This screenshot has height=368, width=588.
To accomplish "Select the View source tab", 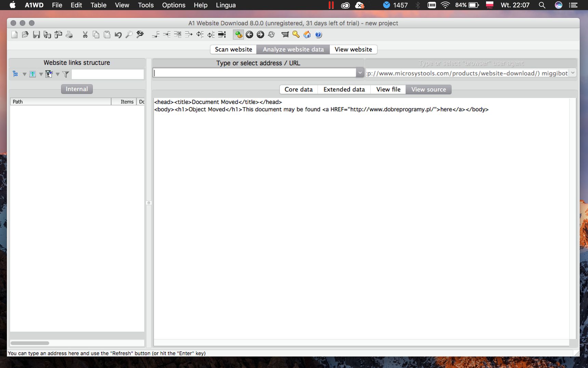I will click(x=428, y=89).
